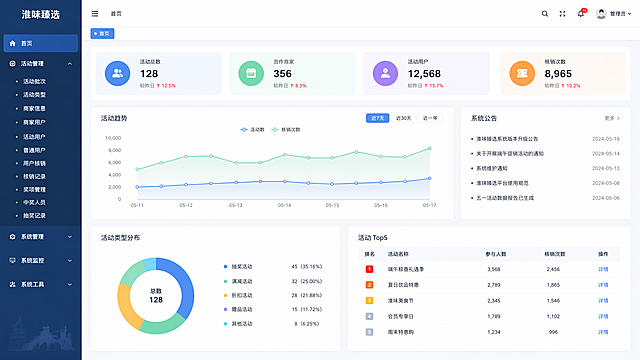Click the purple 活动用户 person icon
This screenshot has width=640, height=360.
coord(385,73)
